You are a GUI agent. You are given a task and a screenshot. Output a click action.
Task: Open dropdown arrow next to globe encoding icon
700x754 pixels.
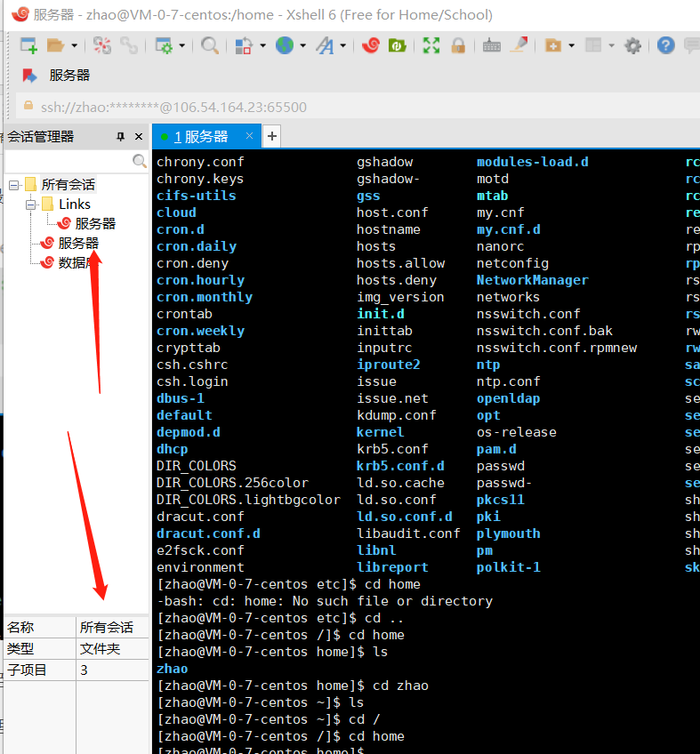coord(302,45)
